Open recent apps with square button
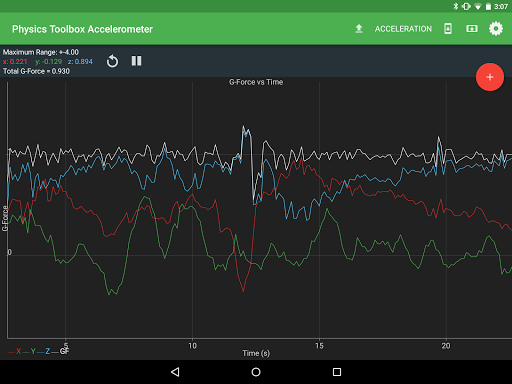512x384 pixels. [x=337, y=372]
